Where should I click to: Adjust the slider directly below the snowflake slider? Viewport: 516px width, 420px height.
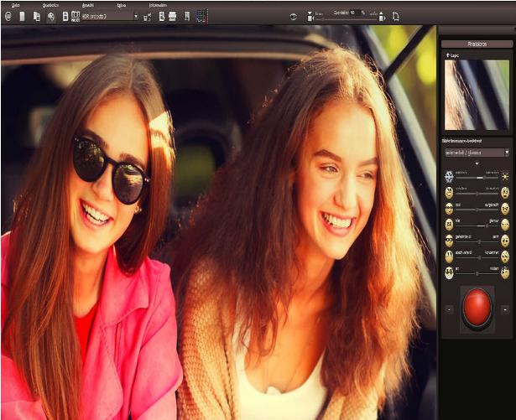tap(477, 194)
